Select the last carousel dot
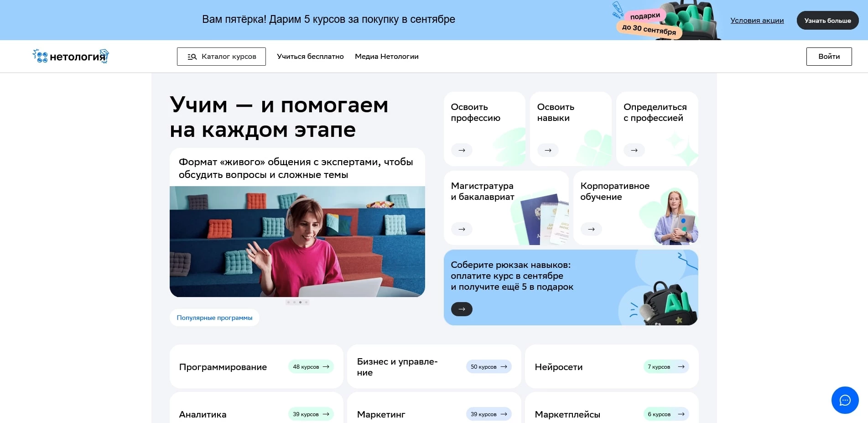The width and height of the screenshot is (868, 423). coord(307,302)
